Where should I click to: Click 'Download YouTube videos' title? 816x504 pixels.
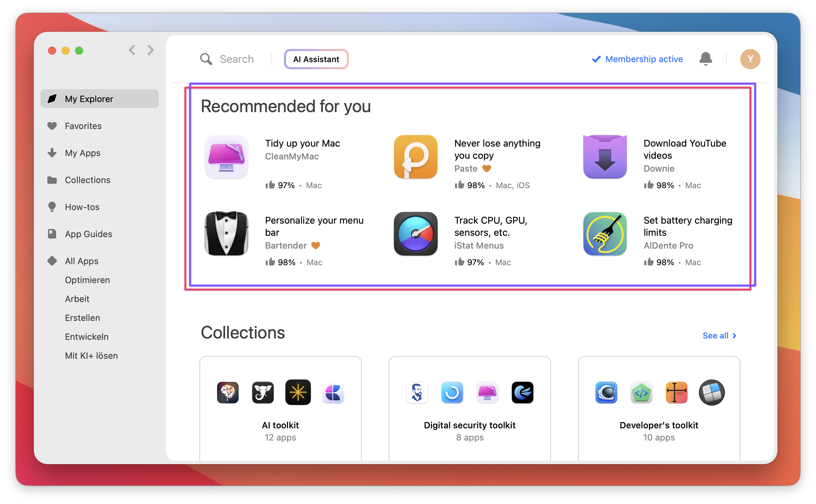coord(685,149)
